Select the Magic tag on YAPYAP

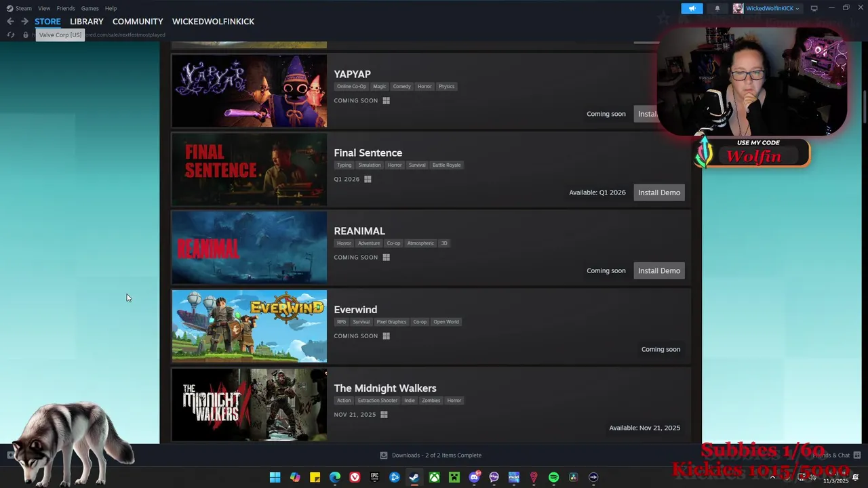(380, 86)
